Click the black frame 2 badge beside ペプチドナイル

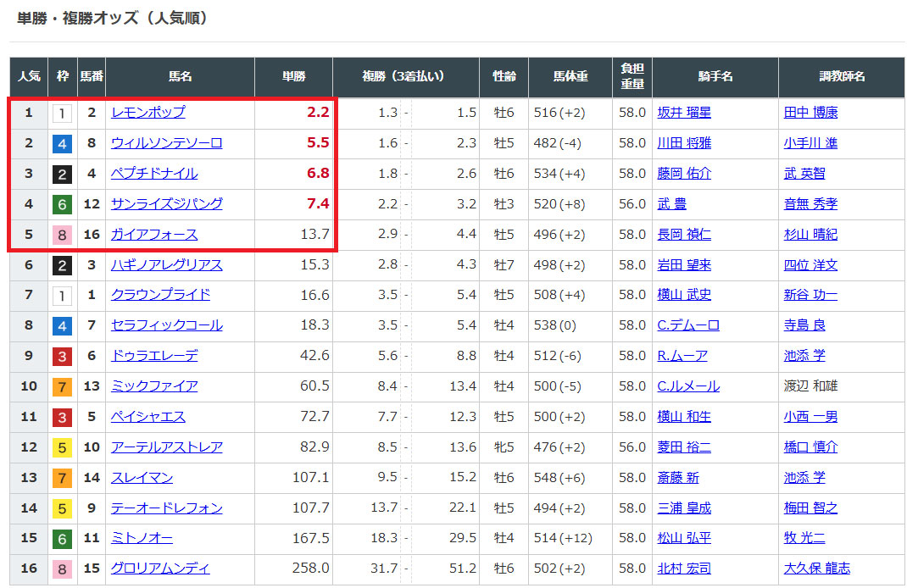pos(63,174)
